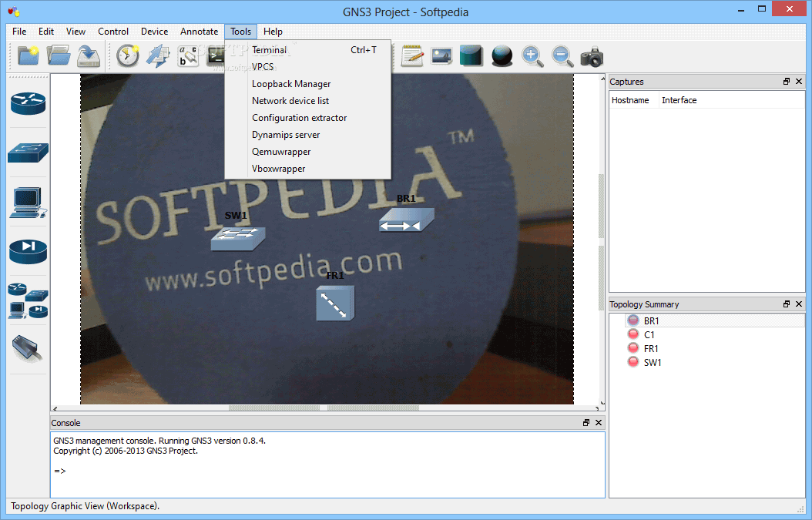
Task: Open the View menu
Action: [x=75, y=32]
